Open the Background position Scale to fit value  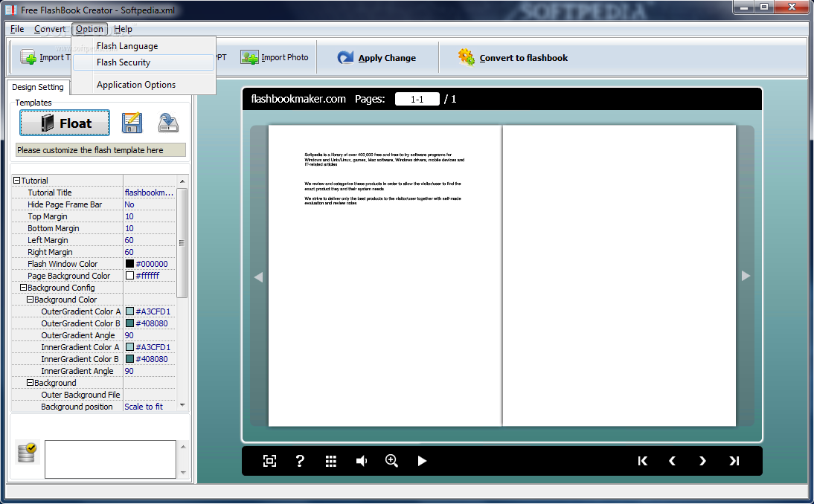pos(150,407)
